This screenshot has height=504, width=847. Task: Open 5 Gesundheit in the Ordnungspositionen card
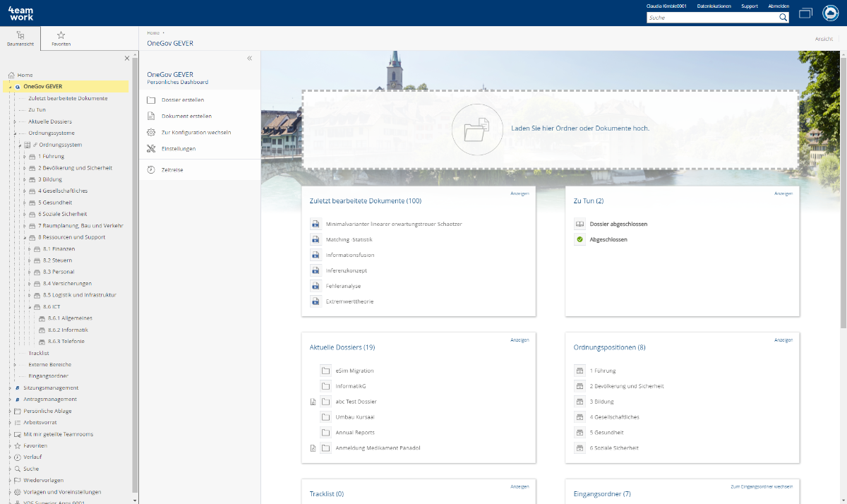tap(606, 433)
